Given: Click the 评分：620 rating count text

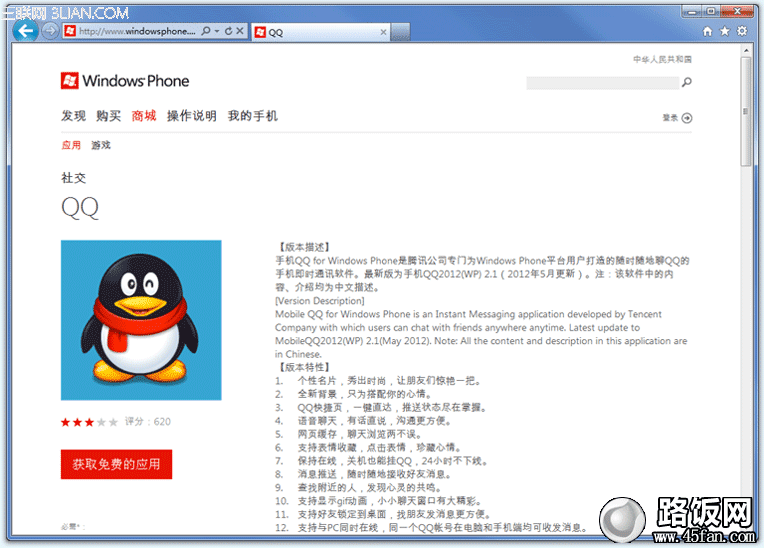Looking at the screenshot, I should pyautogui.click(x=148, y=422).
